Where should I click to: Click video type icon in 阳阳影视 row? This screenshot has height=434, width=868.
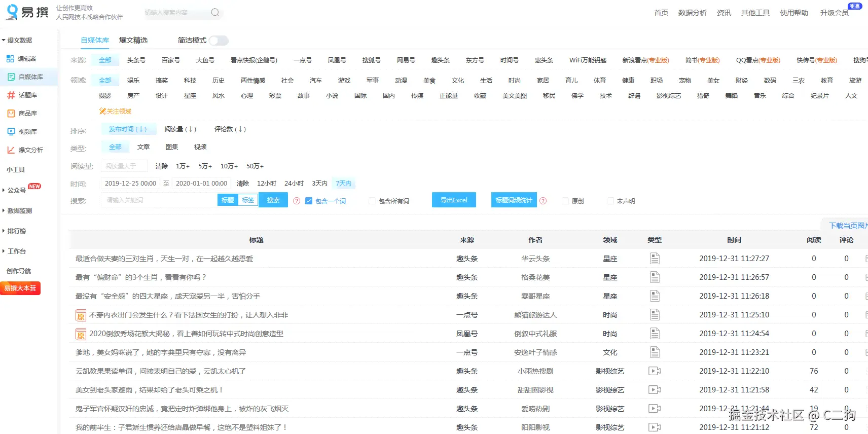655,427
